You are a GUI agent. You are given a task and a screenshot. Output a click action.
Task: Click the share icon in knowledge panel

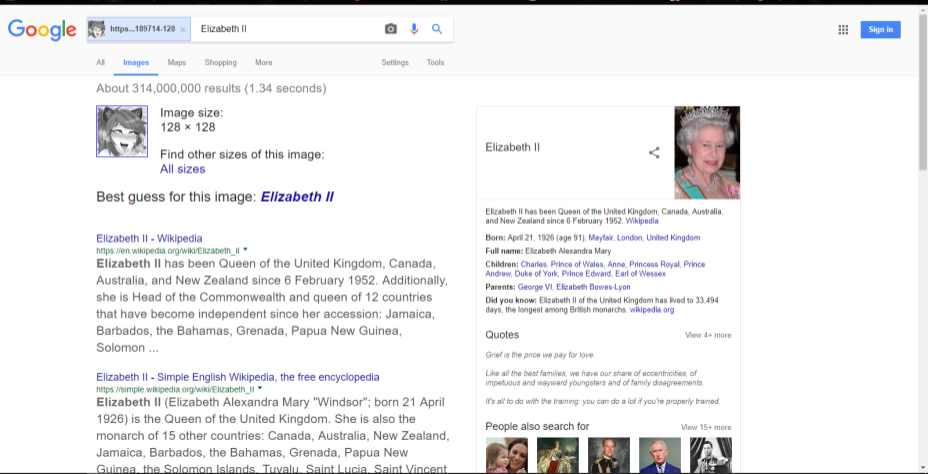[x=654, y=153]
